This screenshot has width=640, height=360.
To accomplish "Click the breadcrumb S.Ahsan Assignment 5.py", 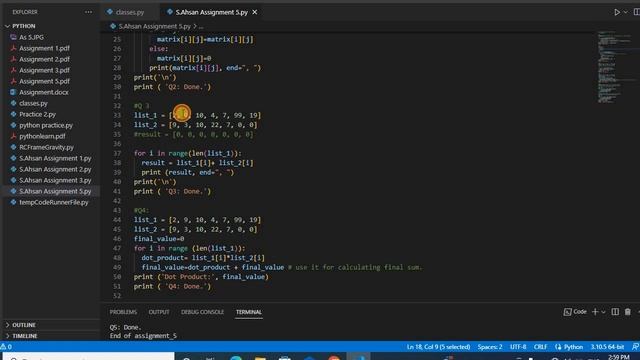I will tap(155, 26).
